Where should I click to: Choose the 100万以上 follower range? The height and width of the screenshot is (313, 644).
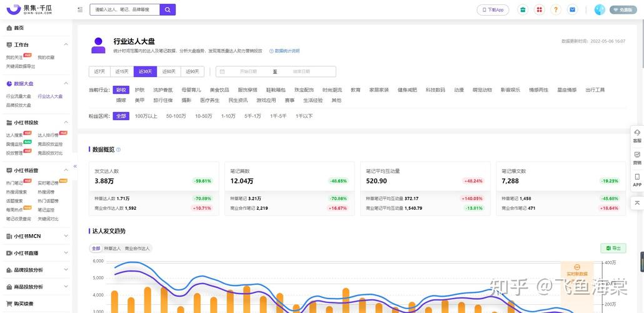(x=146, y=116)
